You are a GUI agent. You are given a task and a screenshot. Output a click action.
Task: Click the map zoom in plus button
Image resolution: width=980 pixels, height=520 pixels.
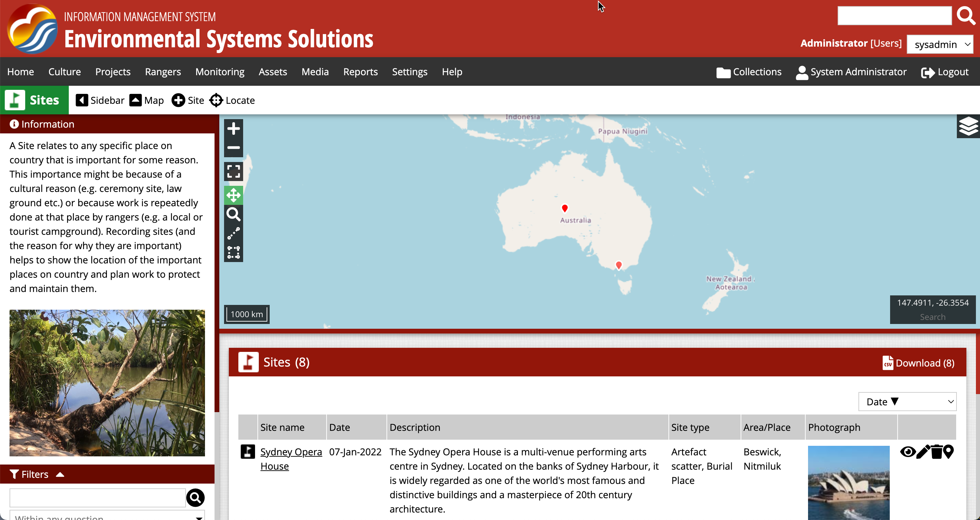233,129
